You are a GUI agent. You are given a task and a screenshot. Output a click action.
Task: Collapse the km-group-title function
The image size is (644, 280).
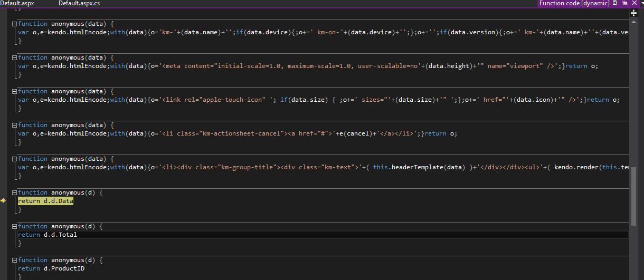pyautogui.click(x=14, y=159)
